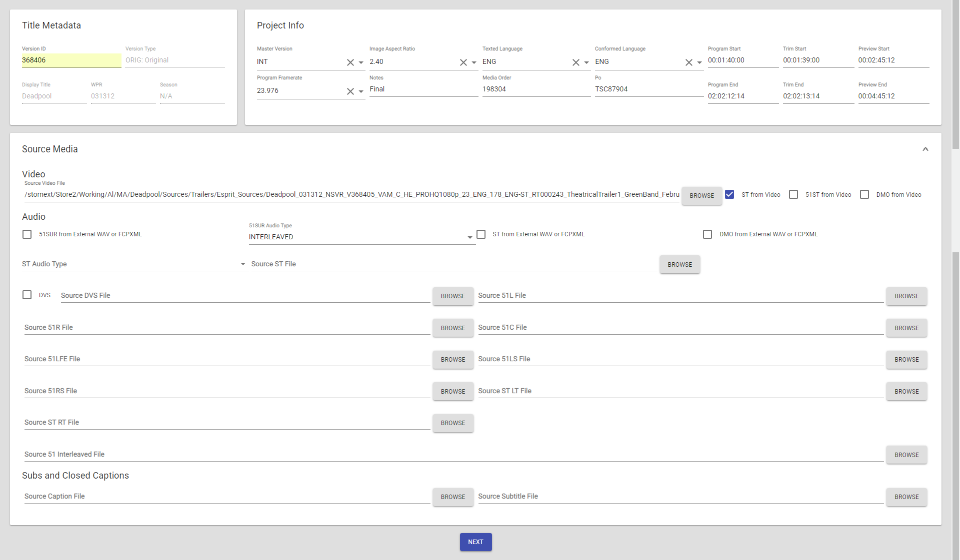Browse for Source Subtitle File

point(906,497)
